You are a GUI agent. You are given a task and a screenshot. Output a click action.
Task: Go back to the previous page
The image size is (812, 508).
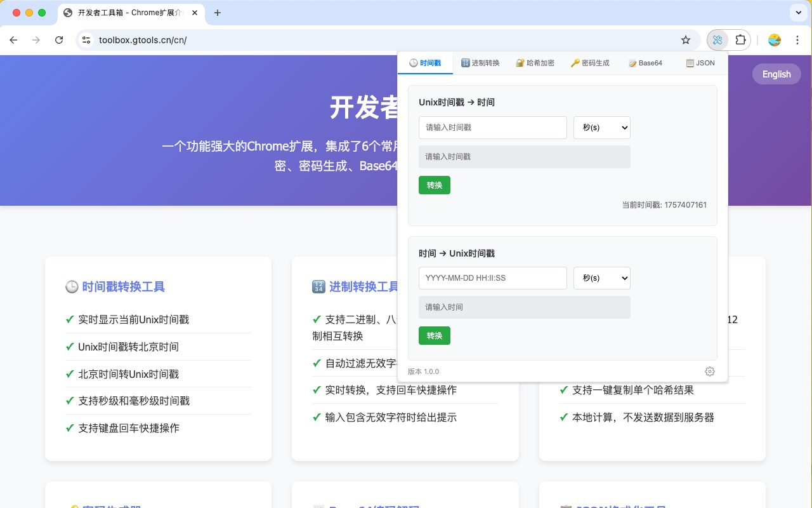click(x=14, y=40)
